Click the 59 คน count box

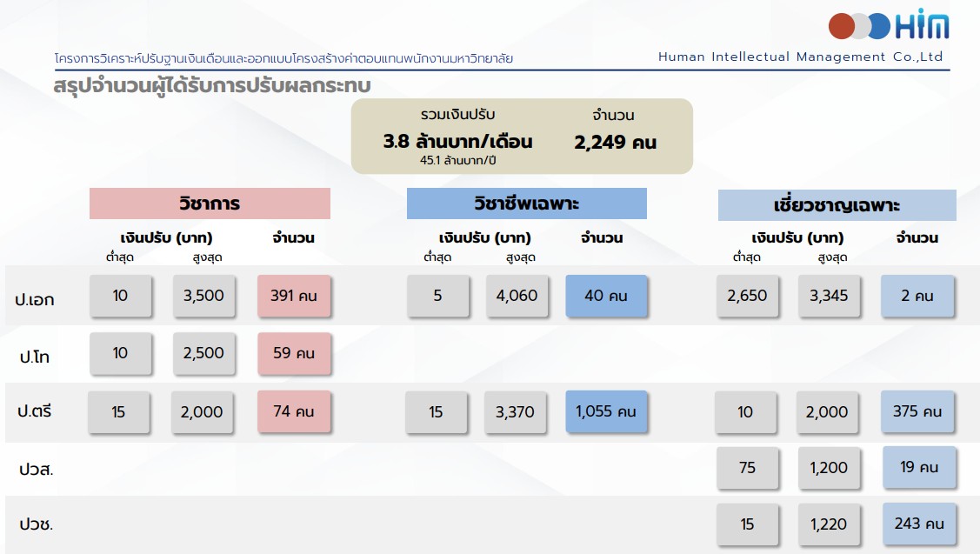(294, 353)
